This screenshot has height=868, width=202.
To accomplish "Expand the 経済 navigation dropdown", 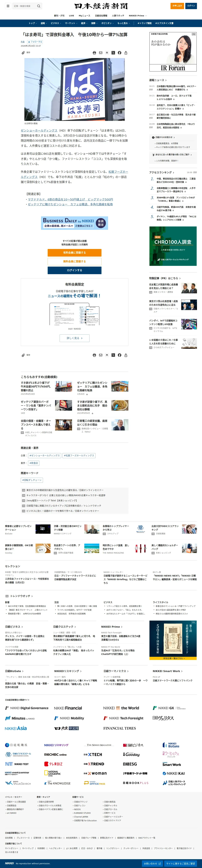I will coord(84,23).
